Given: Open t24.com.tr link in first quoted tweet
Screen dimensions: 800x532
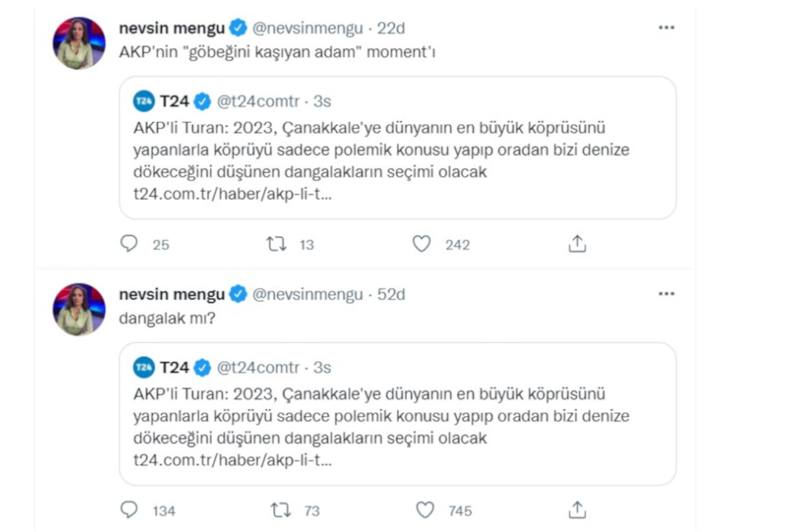Looking at the screenshot, I should pyautogui.click(x=232, y=194).
